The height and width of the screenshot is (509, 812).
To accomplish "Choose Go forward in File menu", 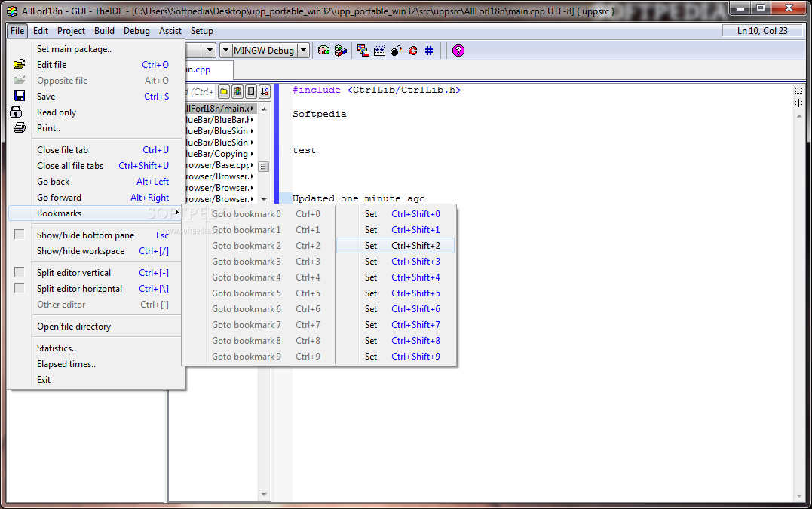I will pyautogui.click(x=96, y=198).
